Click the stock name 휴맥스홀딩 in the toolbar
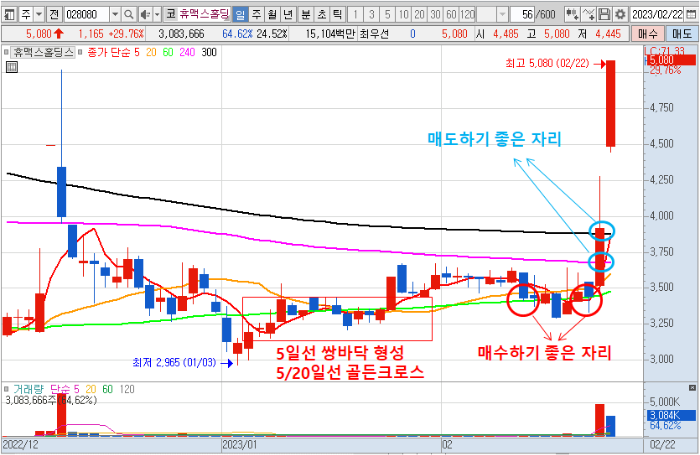Viewport: 700px width, 455px height. (204, 15)
